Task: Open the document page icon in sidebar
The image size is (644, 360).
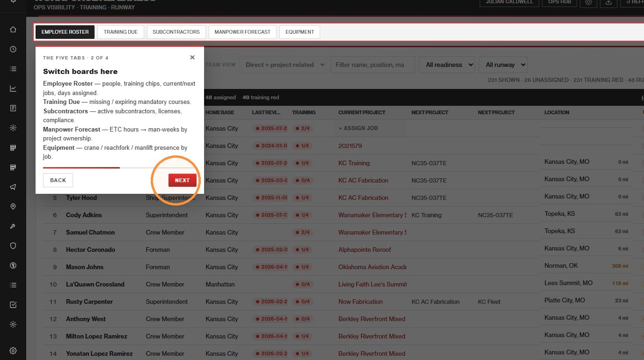Action: point(13,108)
